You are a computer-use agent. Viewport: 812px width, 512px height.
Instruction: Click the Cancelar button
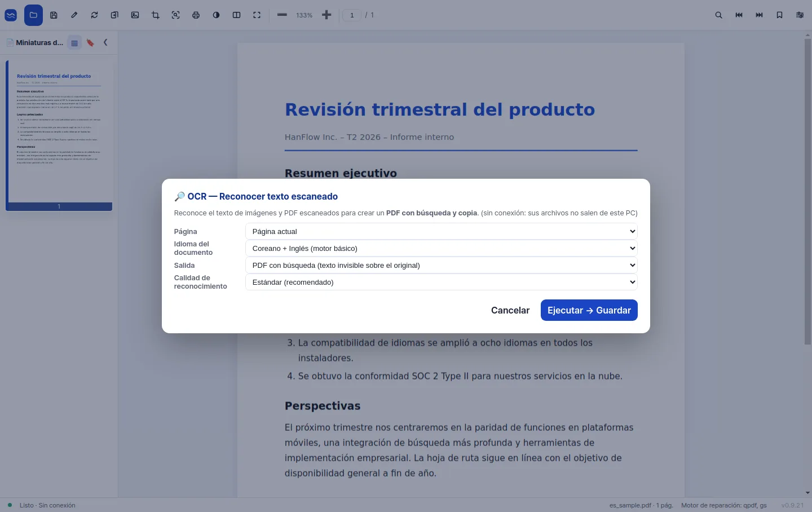tap(510, 310)
